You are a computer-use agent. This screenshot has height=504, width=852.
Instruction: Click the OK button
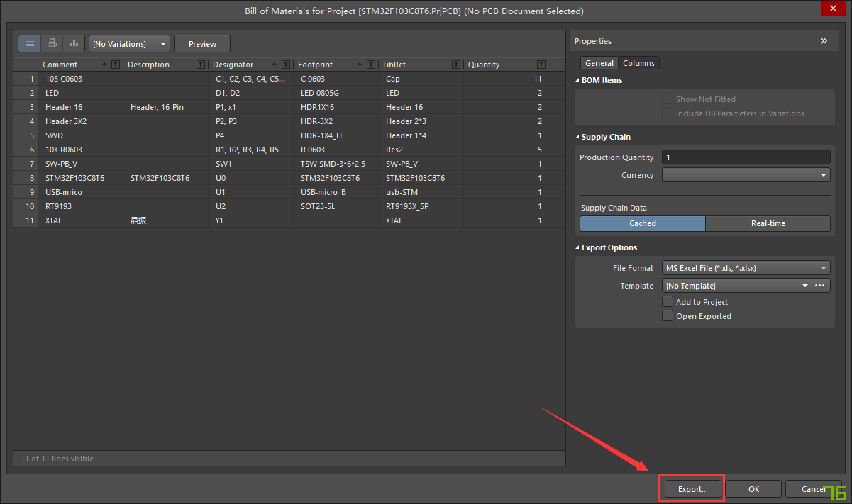[753, 489]
